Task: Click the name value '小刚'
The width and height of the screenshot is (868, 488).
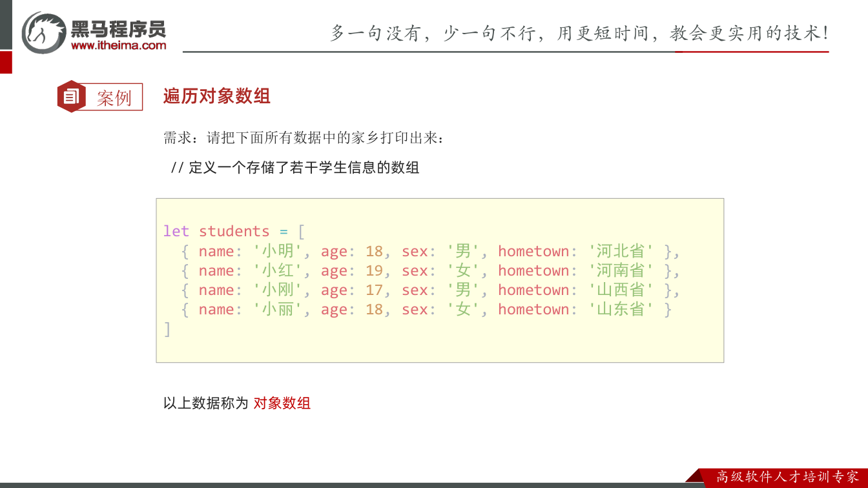Action: point(278,290)
